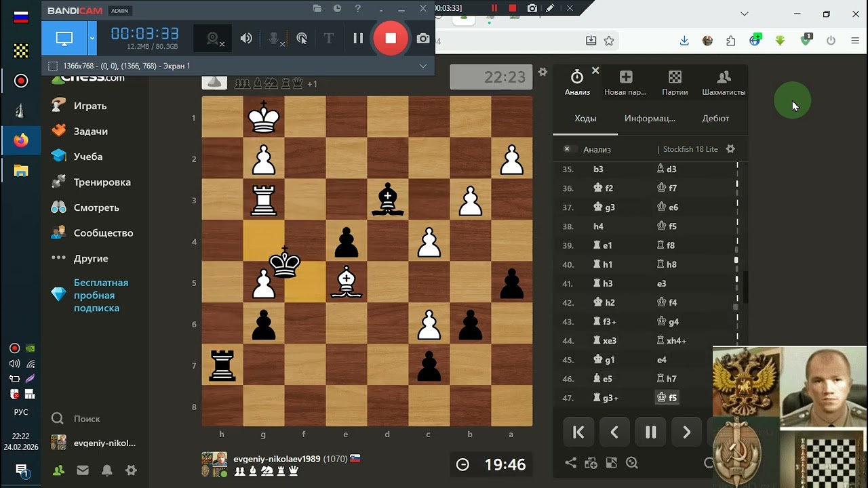Click white king on g1

264,117
